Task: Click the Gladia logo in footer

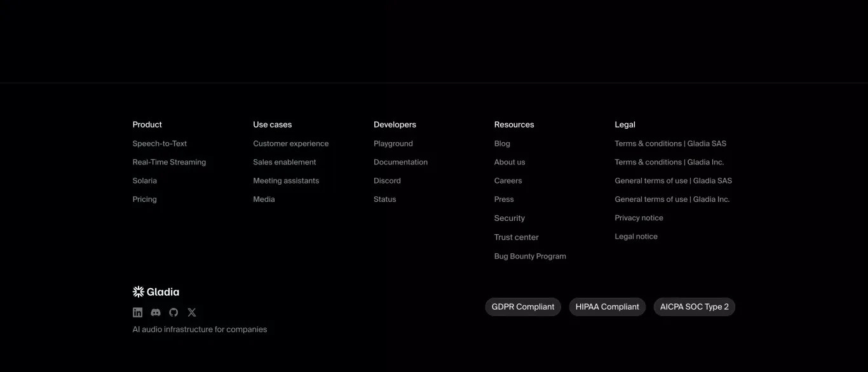Action: (x=156, y=292)
